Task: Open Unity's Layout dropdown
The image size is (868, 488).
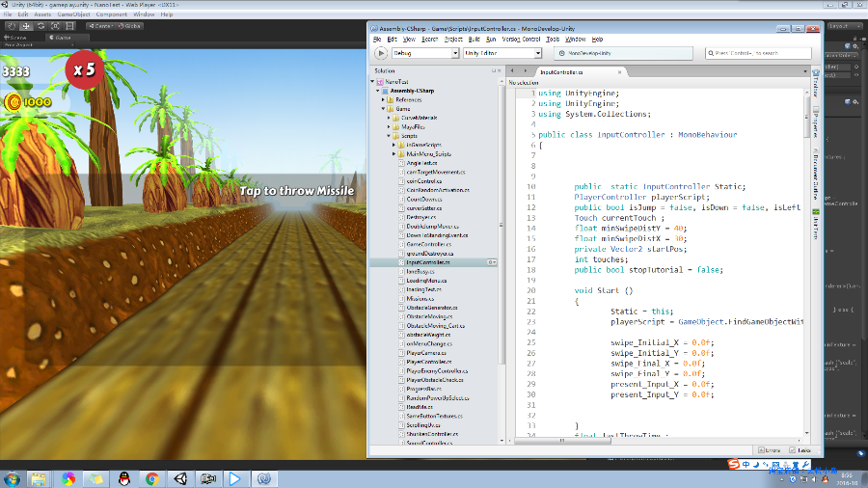Action: [x=845, y=26]
